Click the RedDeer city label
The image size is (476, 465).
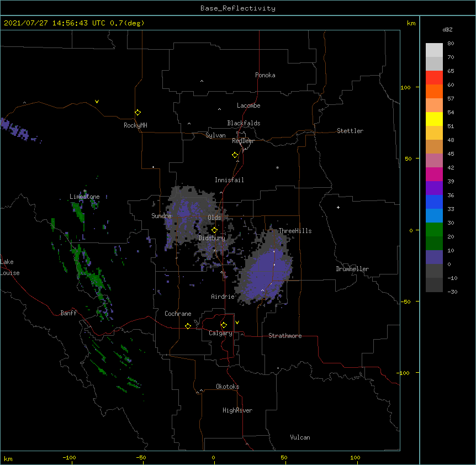tap(243, 141)
